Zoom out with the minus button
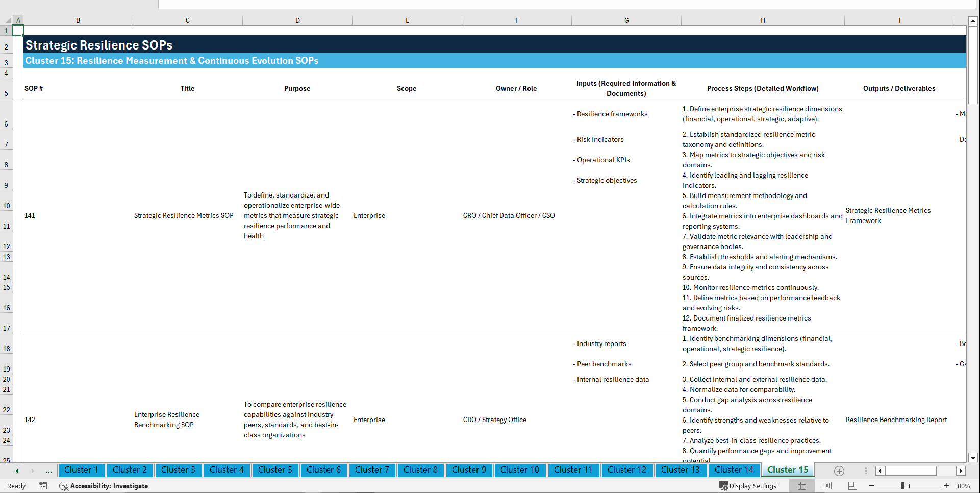Screen dimensions: 980x493 [871, 486]
